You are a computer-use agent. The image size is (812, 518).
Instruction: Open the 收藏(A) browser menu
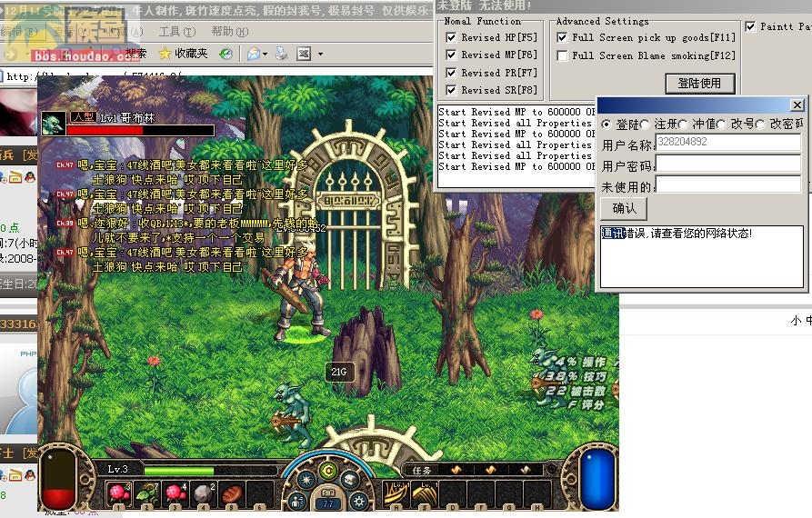point(125,32)
